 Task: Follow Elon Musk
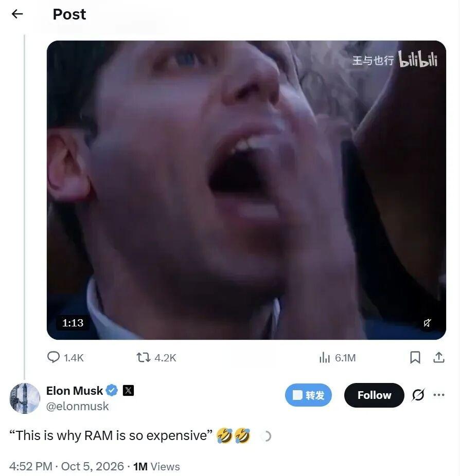coord(374,395)
